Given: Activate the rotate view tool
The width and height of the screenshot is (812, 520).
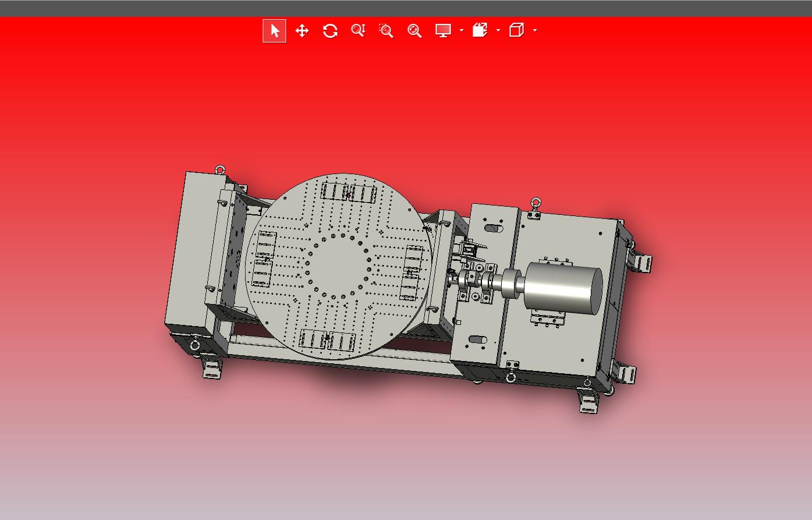Looking at the screenshot, I should pos(330,31).
